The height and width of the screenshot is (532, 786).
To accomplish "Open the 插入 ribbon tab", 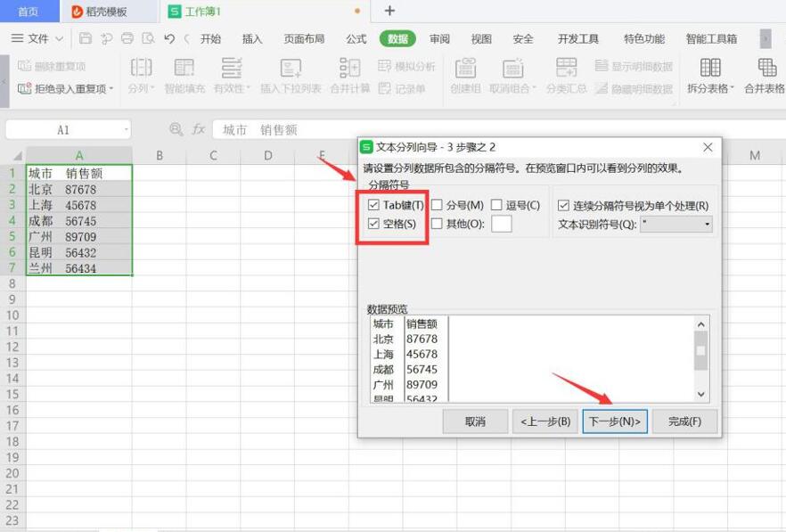I will pos(252,38).
